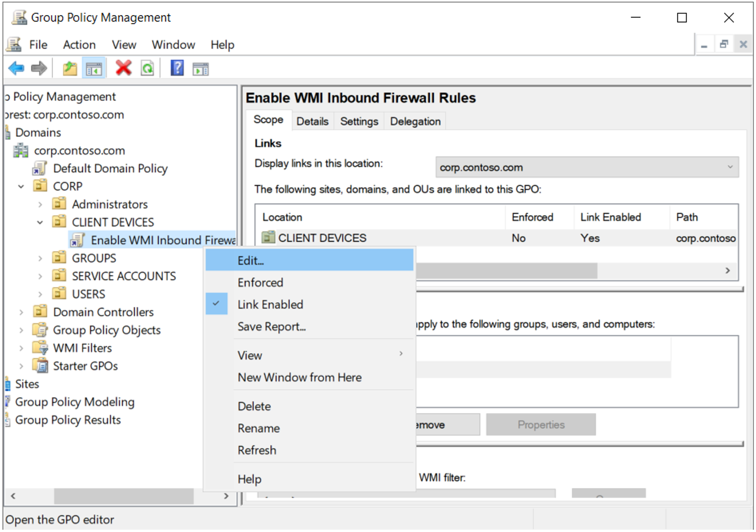This screenshot has width=756, height=532.
Task: Open the Action menu
Action: click(79, 44)
